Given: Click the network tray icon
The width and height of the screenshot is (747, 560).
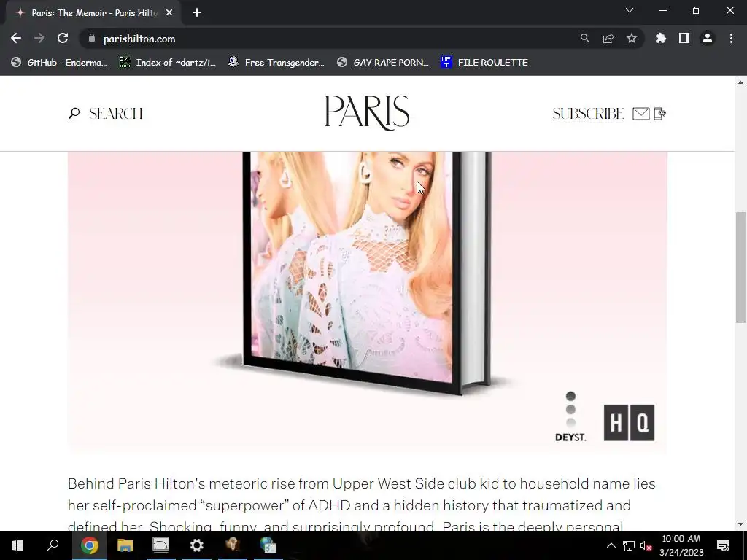Looking at the screenshot, I should pos(628,545).
